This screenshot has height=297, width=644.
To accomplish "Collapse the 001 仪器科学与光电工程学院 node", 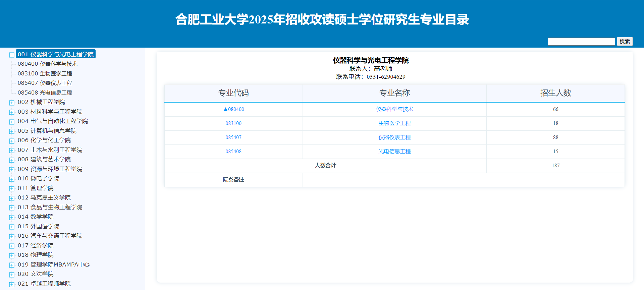I will coord(12,55).
